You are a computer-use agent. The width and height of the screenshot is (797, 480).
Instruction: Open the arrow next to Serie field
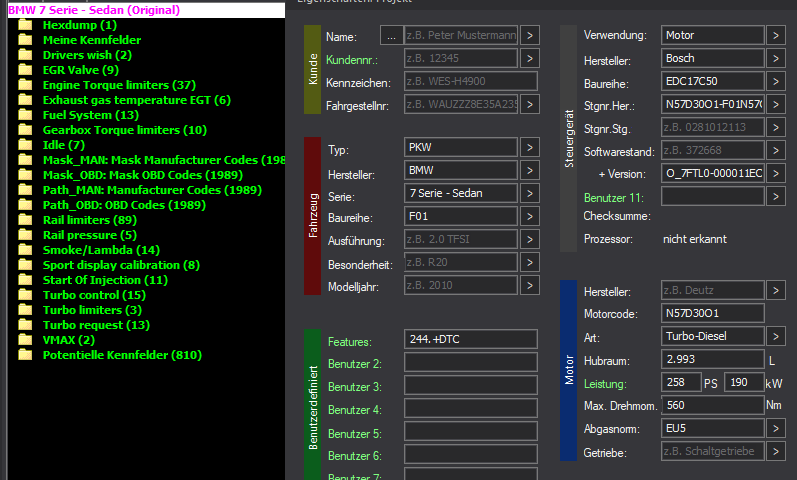pos(530,193)
